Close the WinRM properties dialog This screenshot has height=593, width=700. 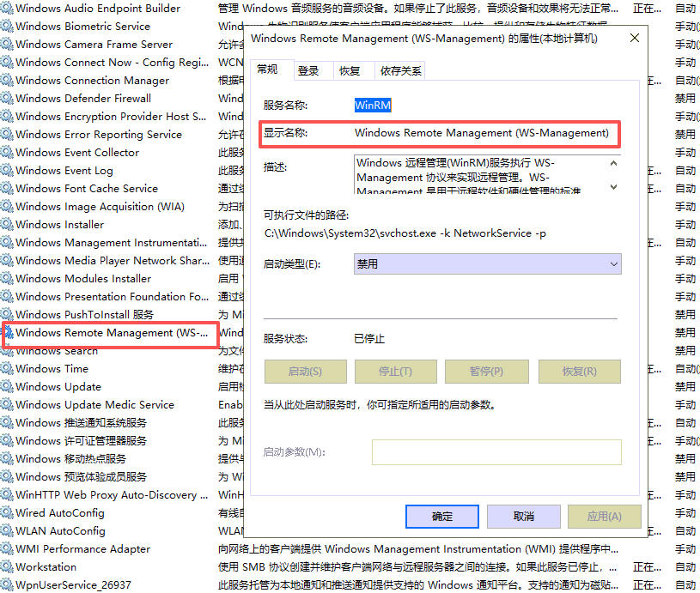pos(635,39)
